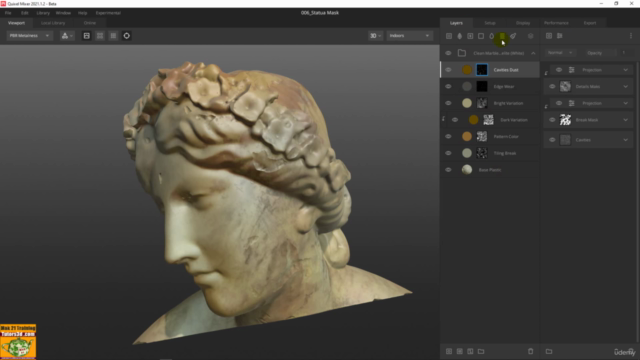Image resolution: width=640 pixels, height=360 pixels.
Task: Click the sliders icon of the first Projection modifier
Action: click(571, 70)
